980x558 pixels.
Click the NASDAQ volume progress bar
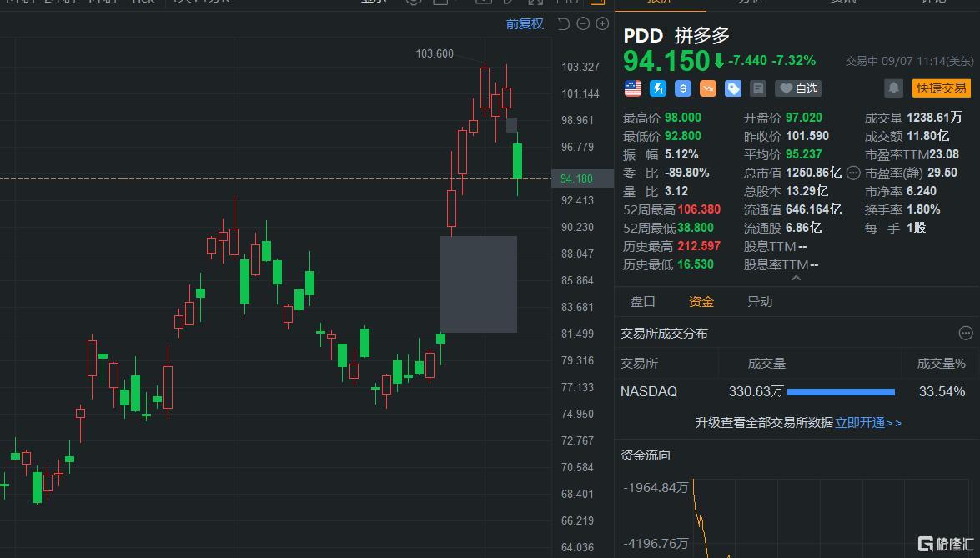tap(842, 392)
